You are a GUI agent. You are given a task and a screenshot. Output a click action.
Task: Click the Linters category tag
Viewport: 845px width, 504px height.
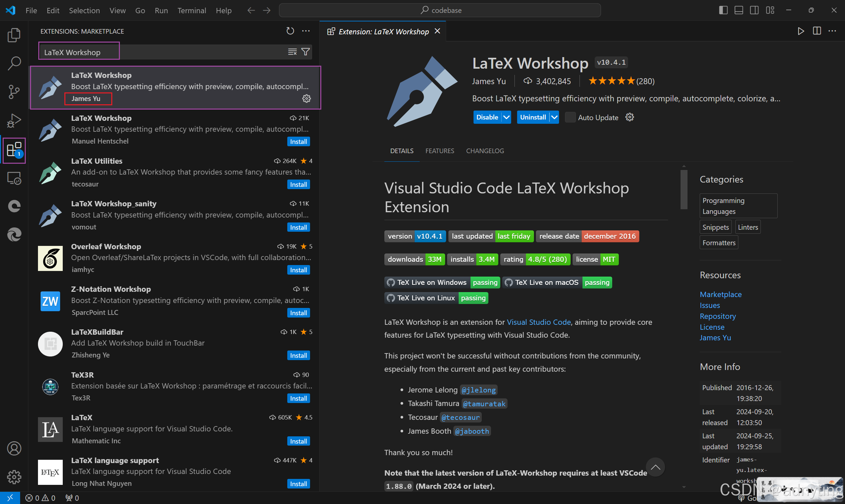[748, 227]
